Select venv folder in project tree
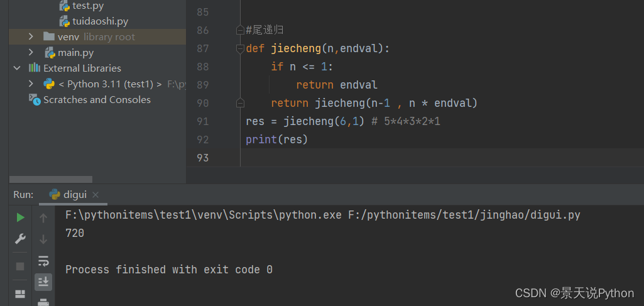This screenshot has height=306, width=644. [x=68, y=37]
